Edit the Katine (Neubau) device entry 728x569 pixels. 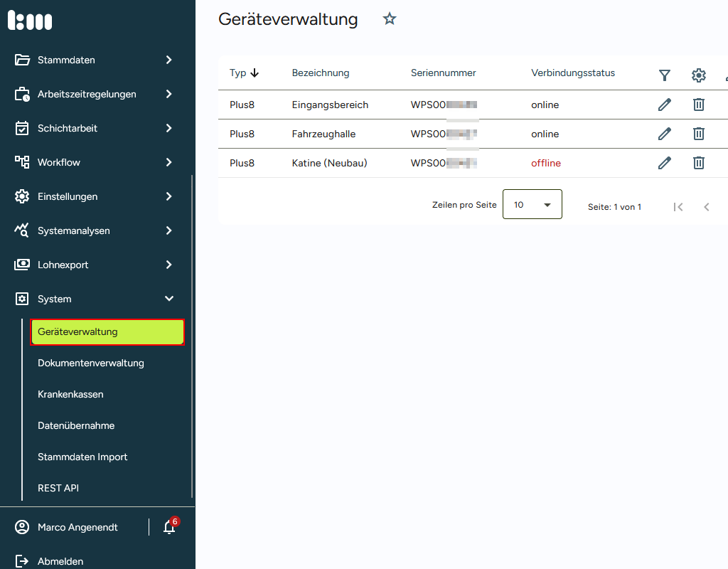(x=665, y=163)
